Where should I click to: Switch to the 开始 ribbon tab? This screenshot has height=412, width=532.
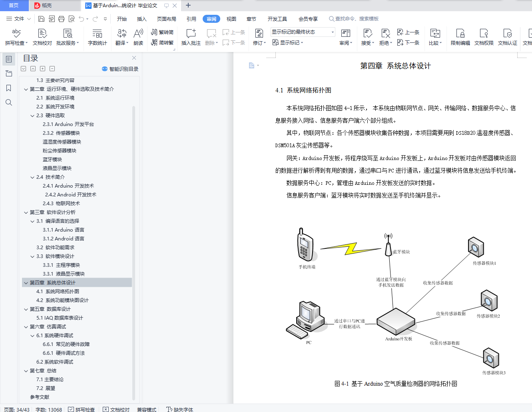(x=122, y=19)
